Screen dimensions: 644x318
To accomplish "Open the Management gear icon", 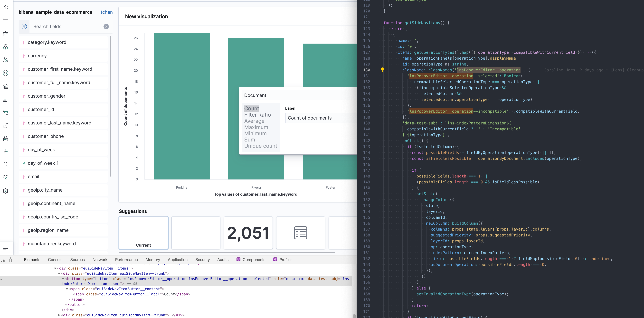I will (x=6, y=191).
